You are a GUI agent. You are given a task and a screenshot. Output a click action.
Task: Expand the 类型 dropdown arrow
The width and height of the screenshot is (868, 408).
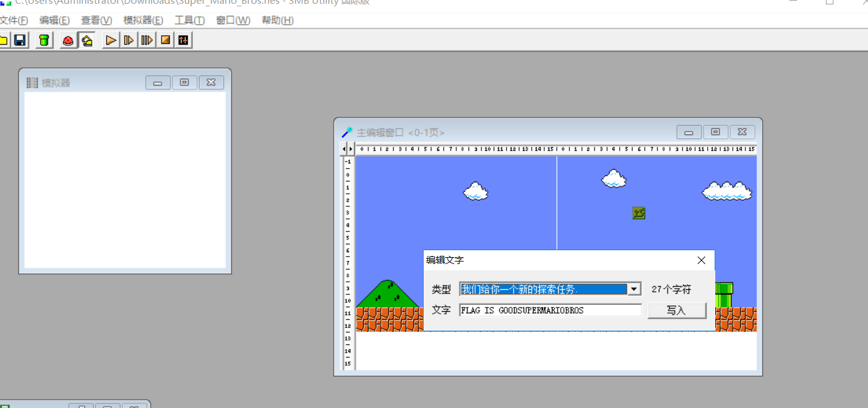pyautogui.click(x=634, y=289)
